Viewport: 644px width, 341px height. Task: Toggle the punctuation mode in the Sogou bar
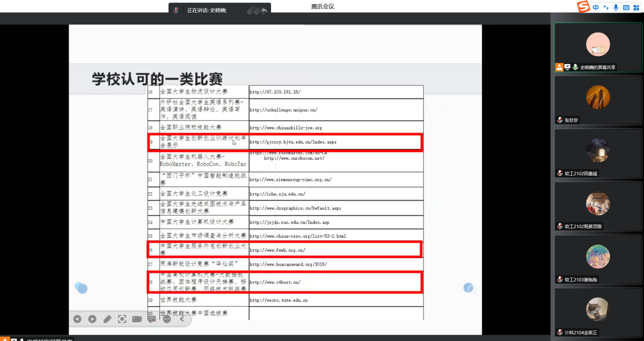606,7
